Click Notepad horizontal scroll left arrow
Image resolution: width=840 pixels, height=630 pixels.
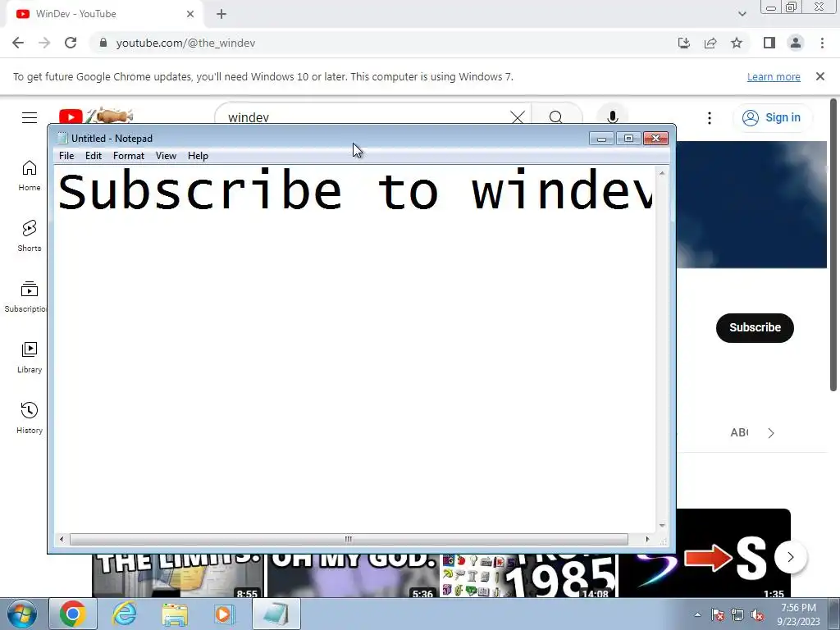(x=62, y=539)
